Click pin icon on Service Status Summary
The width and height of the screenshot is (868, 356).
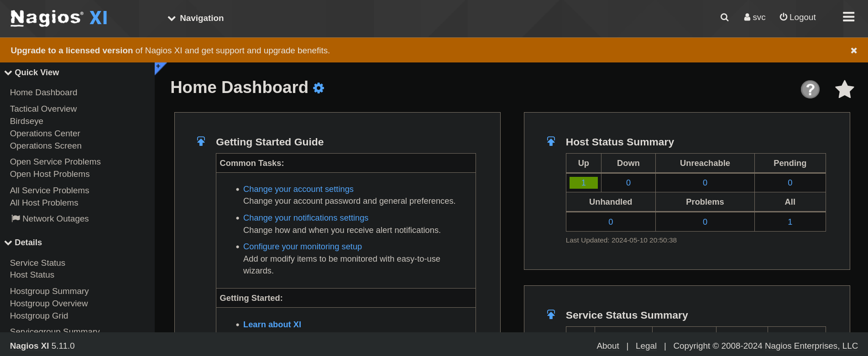551,315
